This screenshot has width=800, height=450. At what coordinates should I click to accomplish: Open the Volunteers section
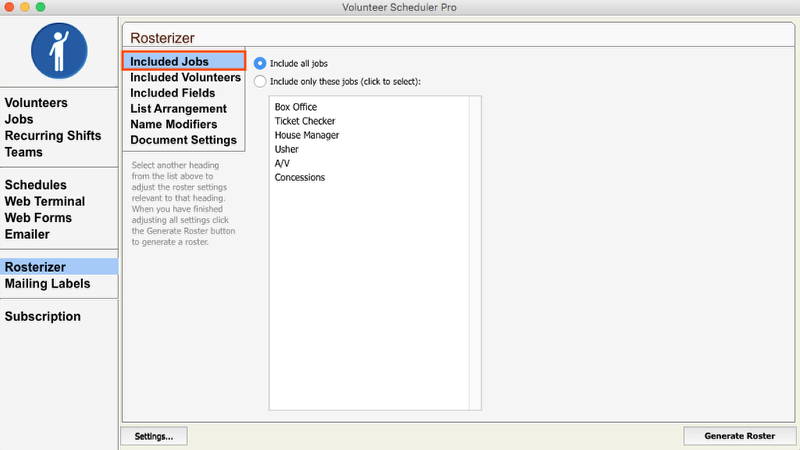(x=36, y=103)
